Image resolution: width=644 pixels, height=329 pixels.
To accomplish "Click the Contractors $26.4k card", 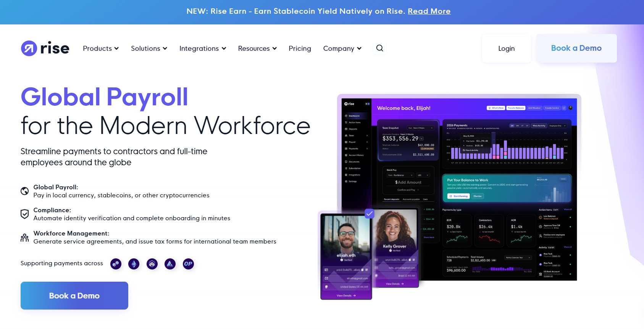I will [489, 231].
